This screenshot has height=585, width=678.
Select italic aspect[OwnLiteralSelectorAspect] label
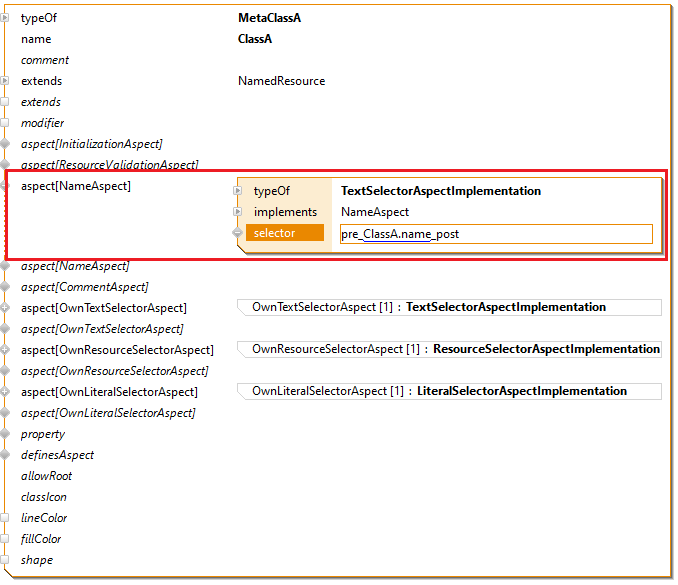109,413
